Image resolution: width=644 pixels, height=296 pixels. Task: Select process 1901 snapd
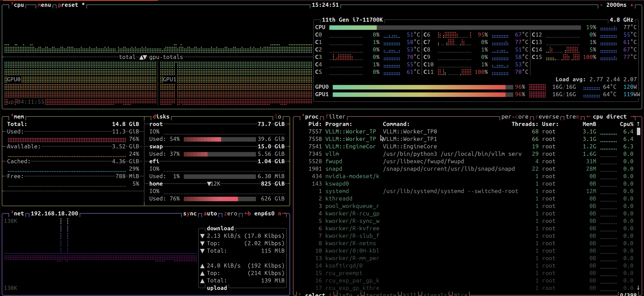point(466,169)
